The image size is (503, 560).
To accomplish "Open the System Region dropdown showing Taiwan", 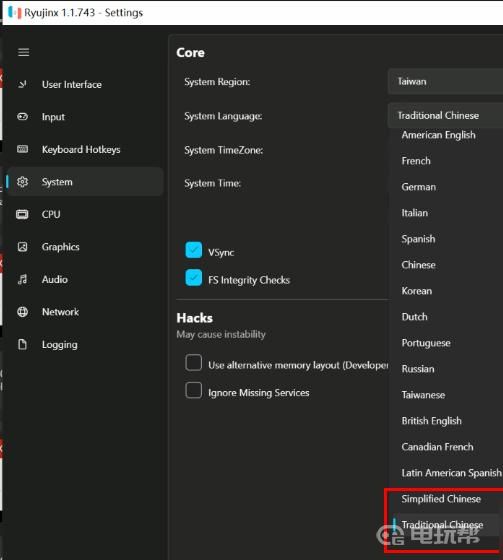I will 445,81.
